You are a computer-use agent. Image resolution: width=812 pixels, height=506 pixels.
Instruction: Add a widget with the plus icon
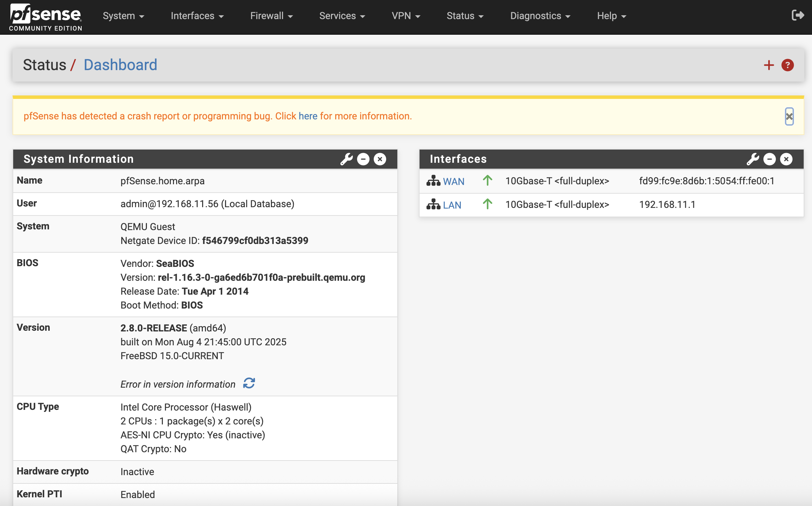point(769,65)
